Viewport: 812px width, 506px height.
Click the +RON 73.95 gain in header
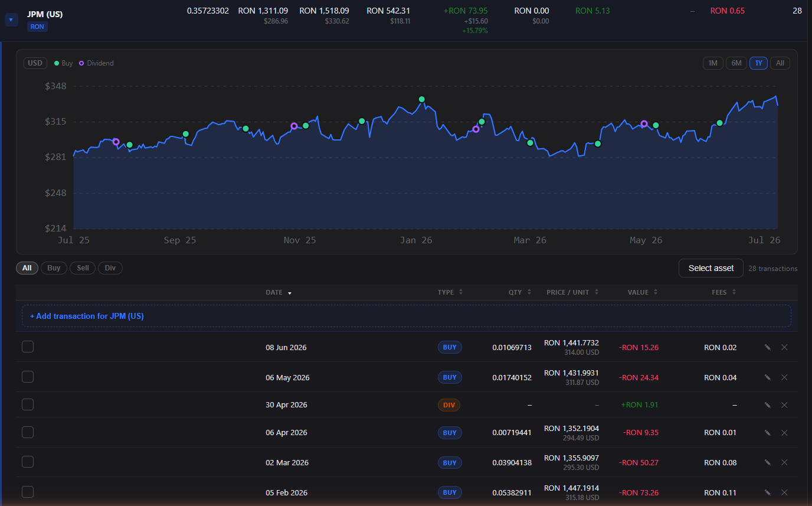pos(466,11)
